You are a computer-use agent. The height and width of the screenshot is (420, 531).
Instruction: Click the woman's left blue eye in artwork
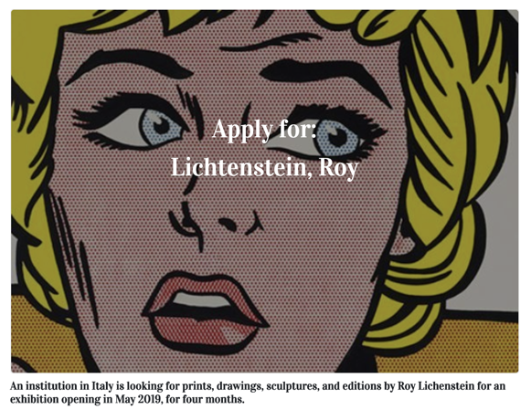160,127
